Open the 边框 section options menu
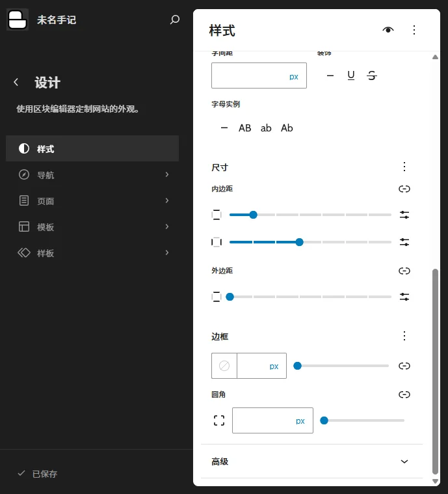448x494 pixels. click(x=404, y=336)
